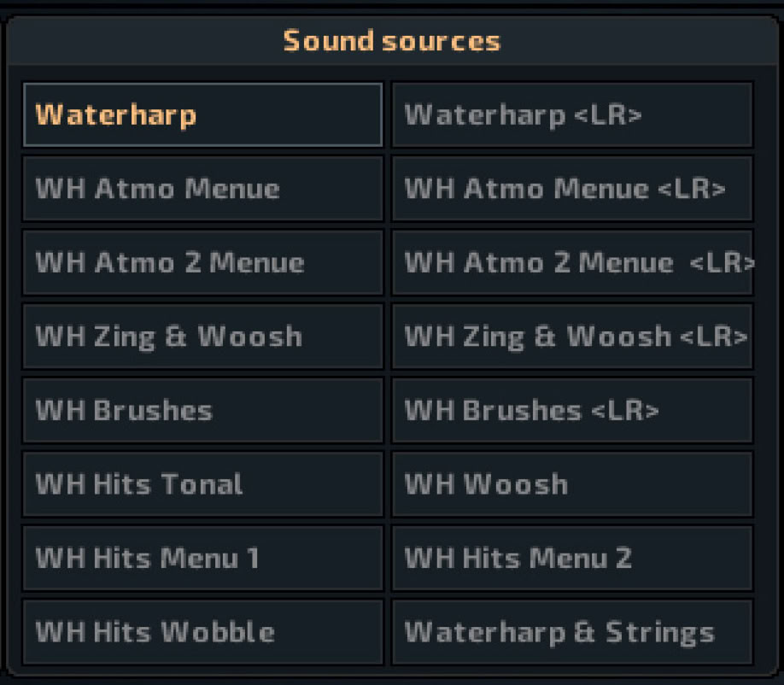The height and width of the screenshot is (685, 784).
Task: Select WH Hits Wobble source
Action: point(203,632)
